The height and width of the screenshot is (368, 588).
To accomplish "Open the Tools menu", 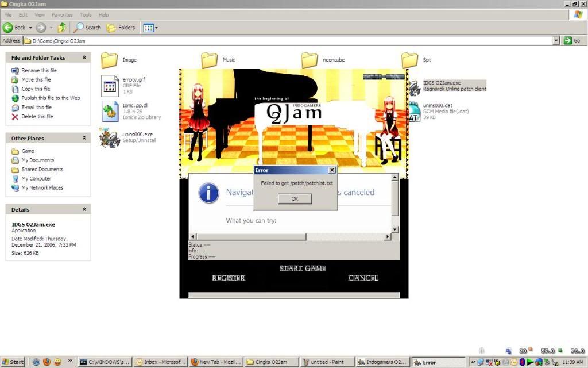I will click(86, 14).
